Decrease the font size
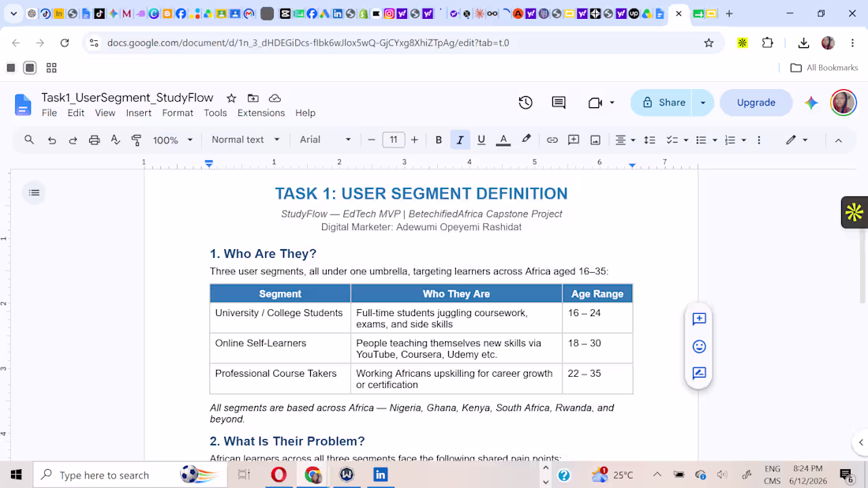The height and width of the screenshot is (488, 868). point(372,140)
